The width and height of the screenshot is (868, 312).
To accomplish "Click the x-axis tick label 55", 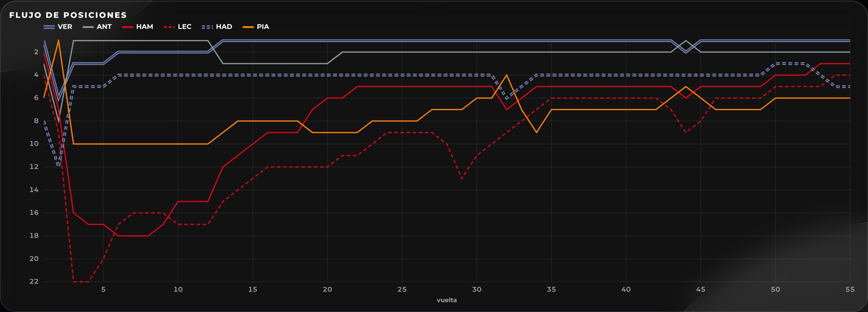I will click(x=850, y=289).
